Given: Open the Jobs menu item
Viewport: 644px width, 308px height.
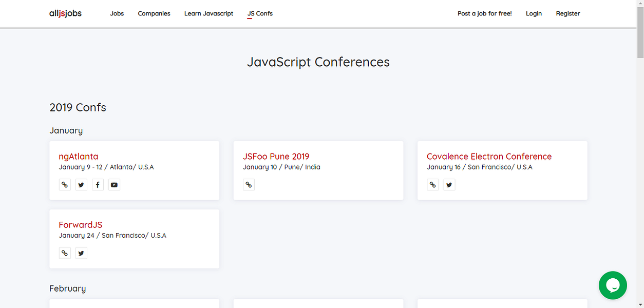Looking at the screenshot, I should click(x=117, y=13).
